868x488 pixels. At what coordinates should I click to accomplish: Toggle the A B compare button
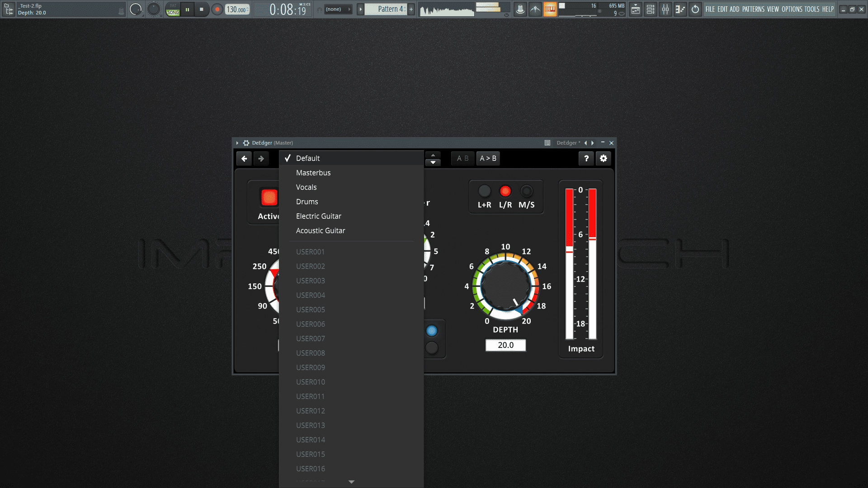click(x=462, y=159)
